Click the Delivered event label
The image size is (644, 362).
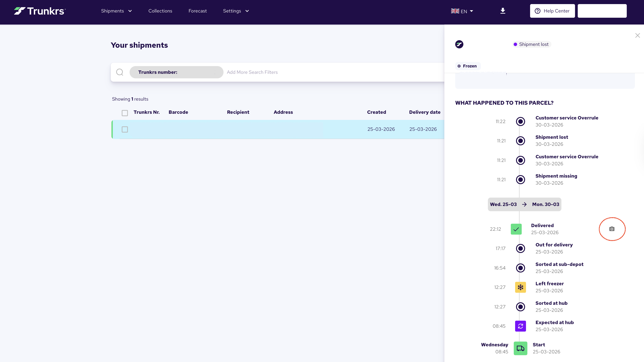tap(542, 226)
